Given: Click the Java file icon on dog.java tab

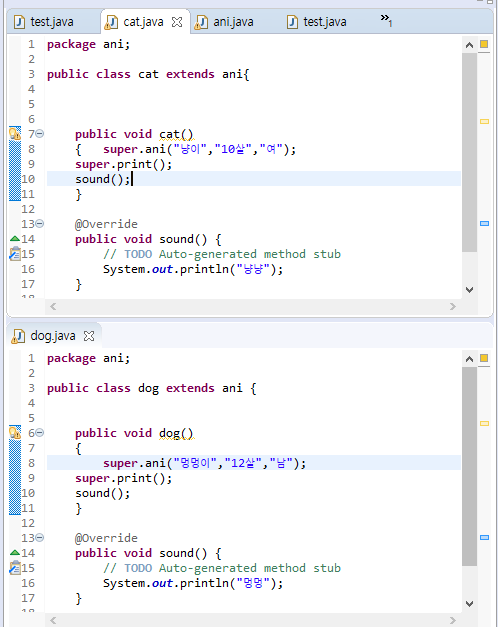Looking at the screenshot, I should (x=18, y=336).
